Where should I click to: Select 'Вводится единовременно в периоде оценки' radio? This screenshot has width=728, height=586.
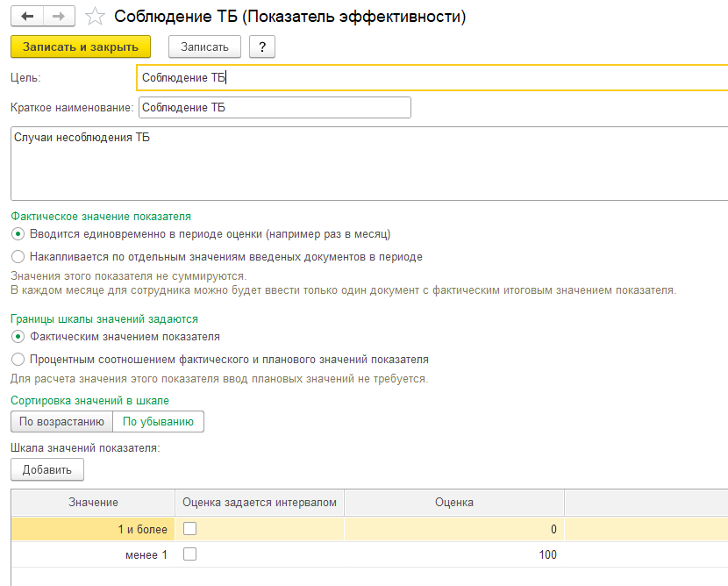click(x=18, y=234)
